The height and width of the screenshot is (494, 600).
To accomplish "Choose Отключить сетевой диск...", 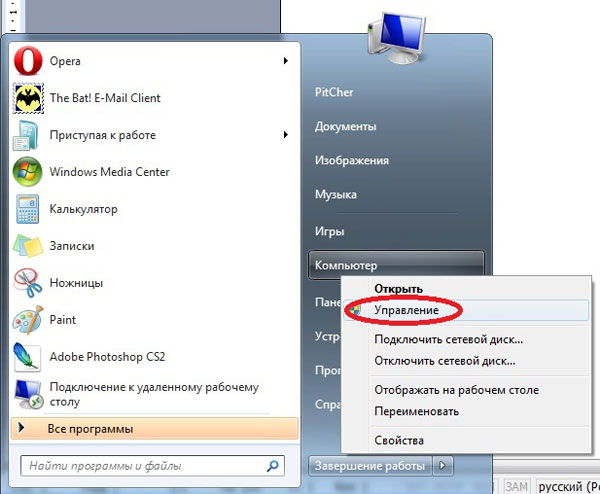I will (x=445, y=361).
